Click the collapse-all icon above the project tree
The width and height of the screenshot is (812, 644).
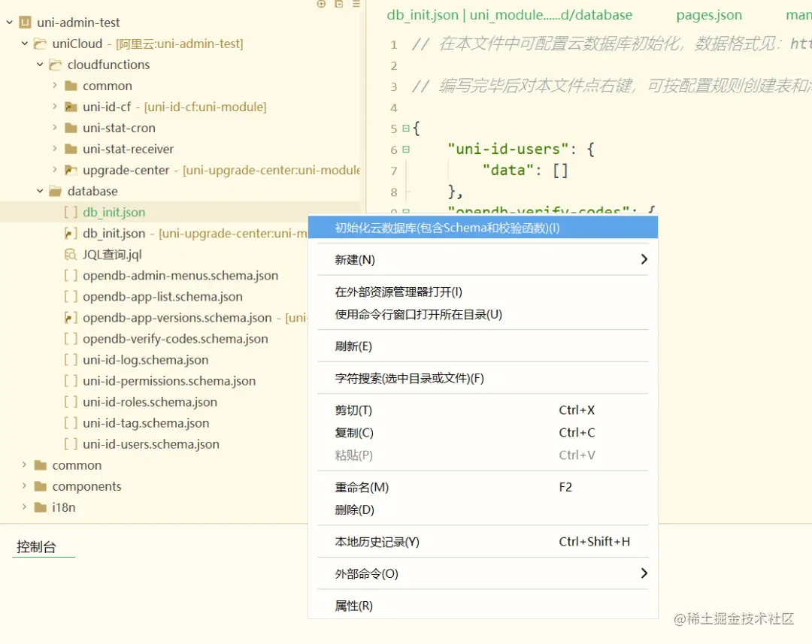[338, 4]
